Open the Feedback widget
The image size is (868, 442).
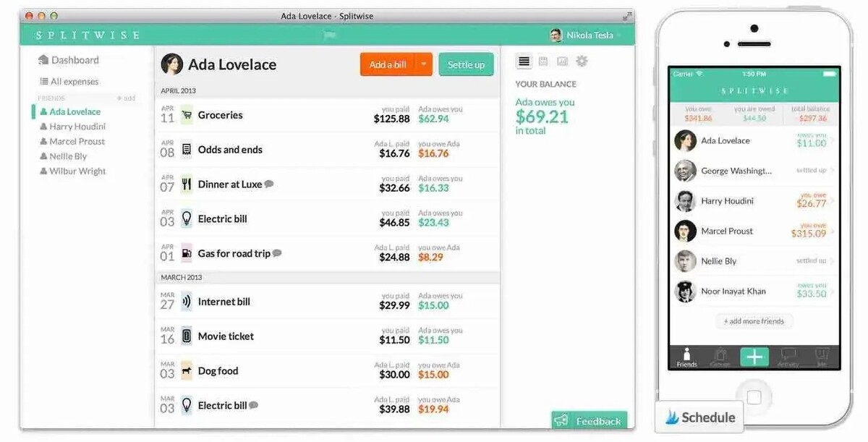coord(589,421)
